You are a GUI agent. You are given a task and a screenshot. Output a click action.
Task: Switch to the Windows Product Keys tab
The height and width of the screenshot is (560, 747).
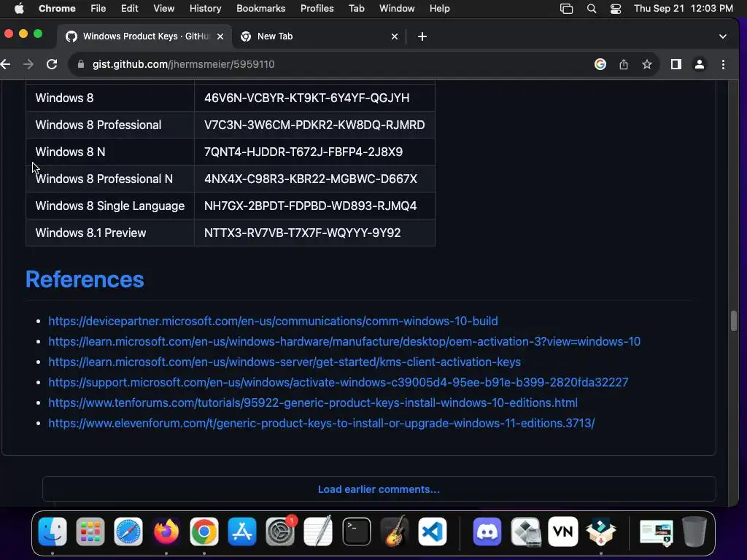click(145, 36)
